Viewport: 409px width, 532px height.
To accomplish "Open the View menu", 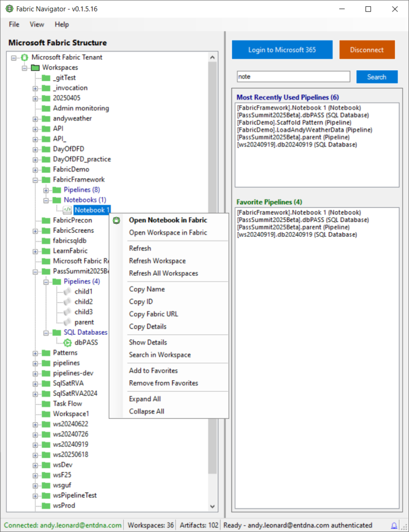I will pyautogui.click(x=37, y=24).
